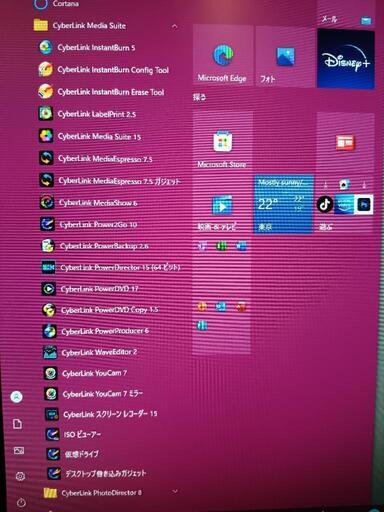Launch the TikTok tile icon
384x512 pixels.
click(x=325, y=204)
